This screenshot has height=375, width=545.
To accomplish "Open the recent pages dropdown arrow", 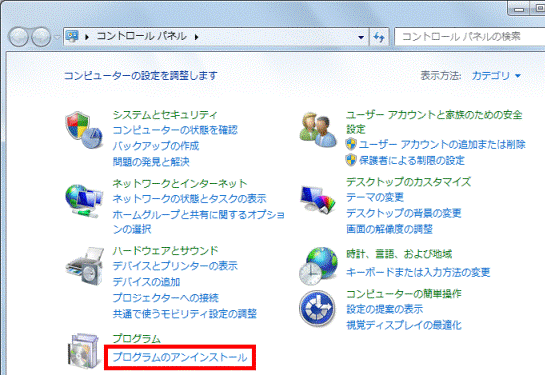I will (x=57, y=37).
